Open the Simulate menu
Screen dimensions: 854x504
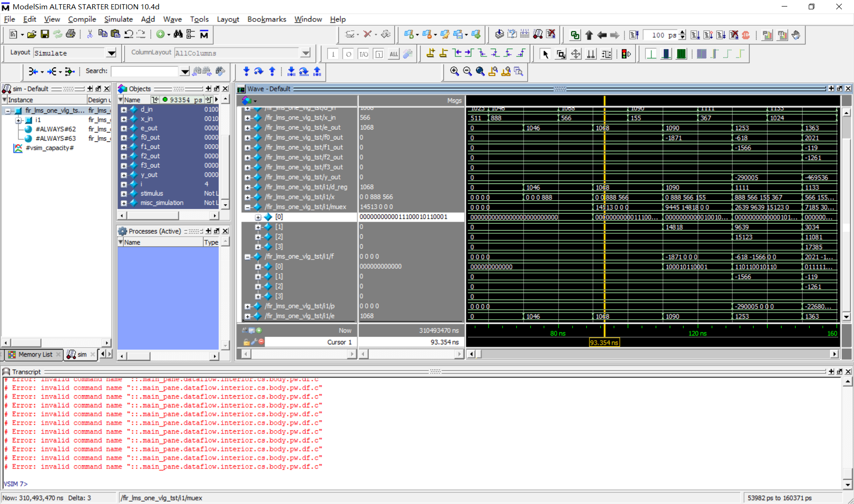[x=118, y=19]
